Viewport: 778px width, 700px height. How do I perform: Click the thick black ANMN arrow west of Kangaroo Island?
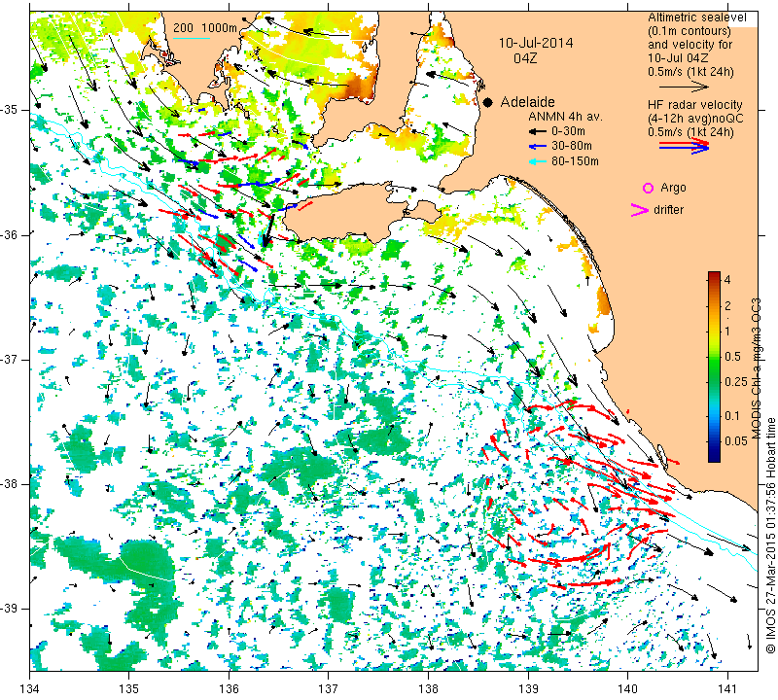(x=268, y=230)
